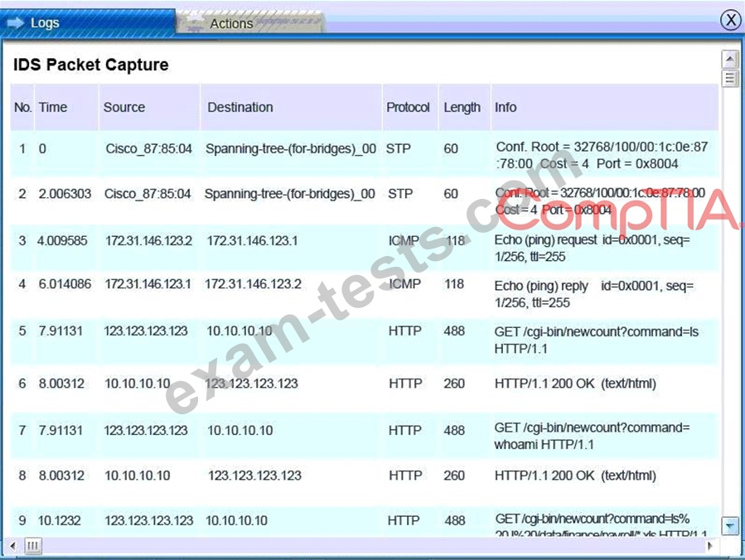The image size is (745, 560).
Task: Click HTTP protocol in packet 9
Action: click(x=404, y=520)
